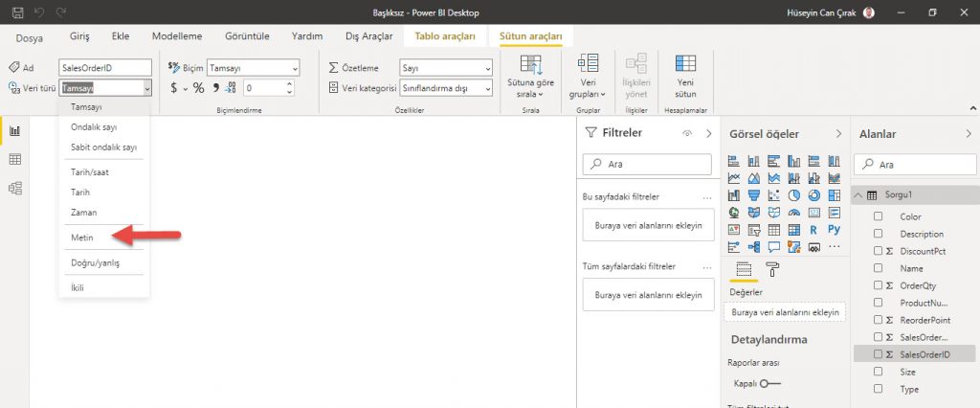
Task: Select the clustered column chart visual
Action: [x=793, y=162]
